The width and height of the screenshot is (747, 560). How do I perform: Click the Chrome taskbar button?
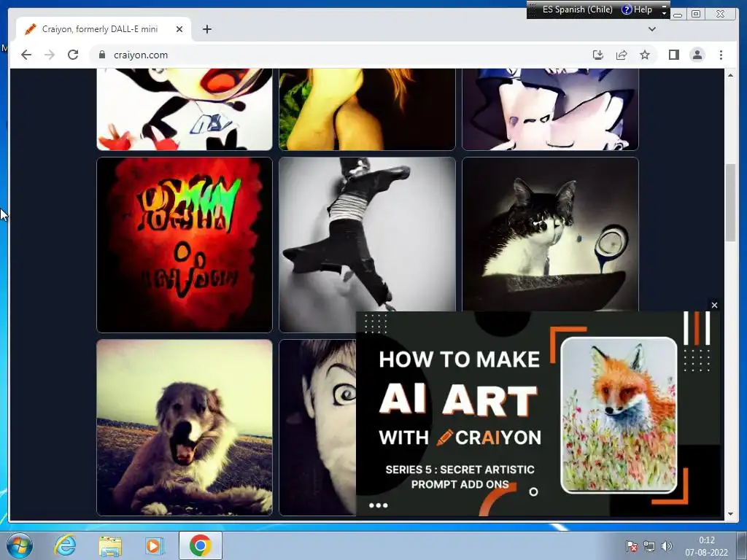point(200,545)
